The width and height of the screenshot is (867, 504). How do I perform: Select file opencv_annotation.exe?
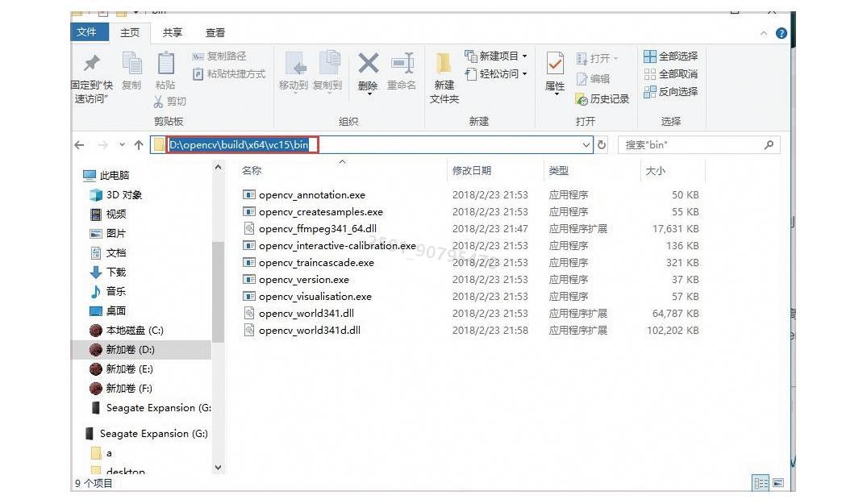[304, 194]
